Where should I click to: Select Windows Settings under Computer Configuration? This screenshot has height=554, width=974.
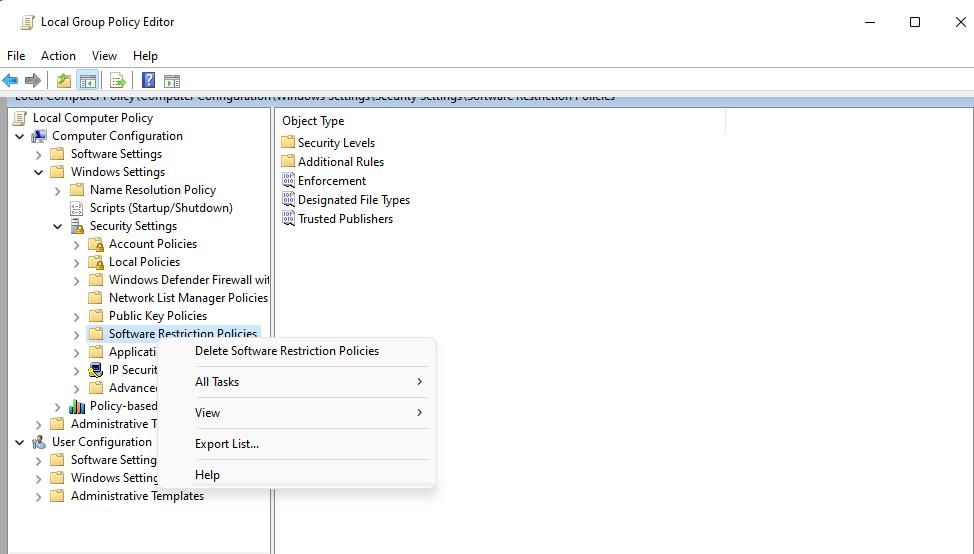point(118,172)
